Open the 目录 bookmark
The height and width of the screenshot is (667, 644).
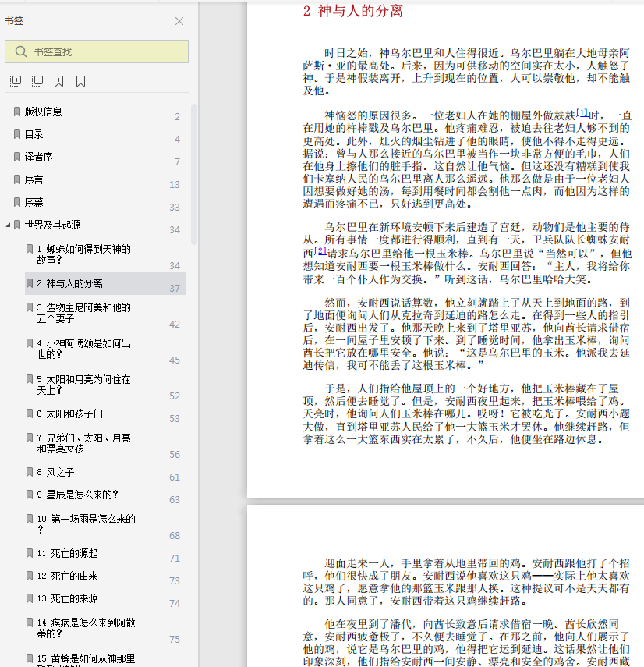coord(34,134)
